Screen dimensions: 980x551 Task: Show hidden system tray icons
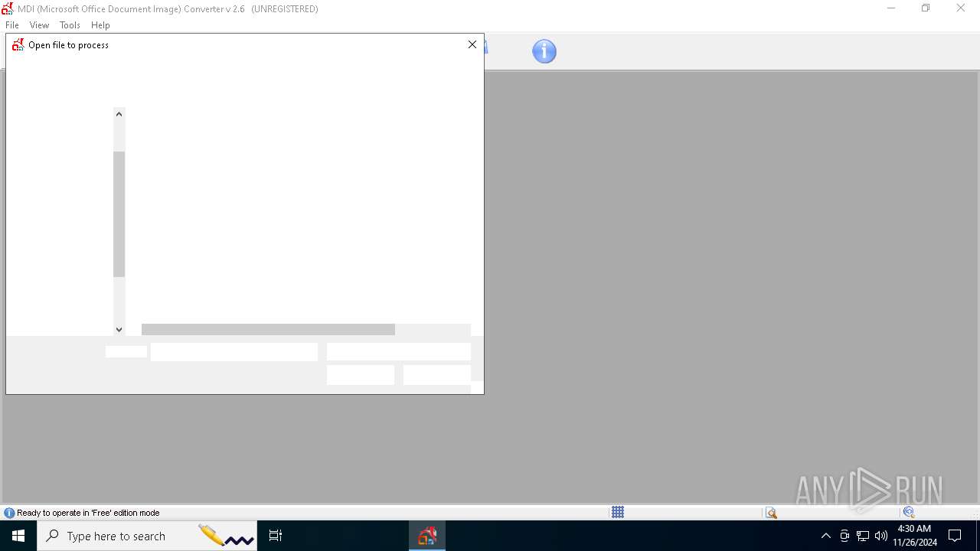(x=825, y=536)
